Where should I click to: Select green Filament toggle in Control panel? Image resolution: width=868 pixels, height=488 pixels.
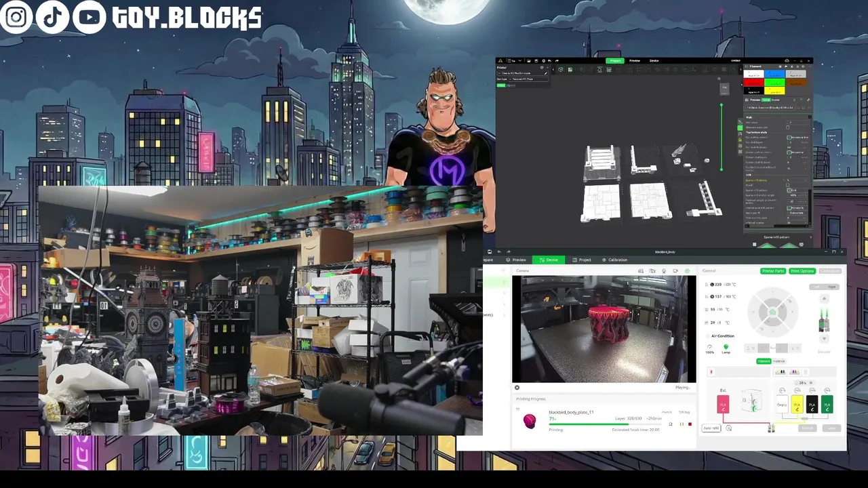coord(764,361)
